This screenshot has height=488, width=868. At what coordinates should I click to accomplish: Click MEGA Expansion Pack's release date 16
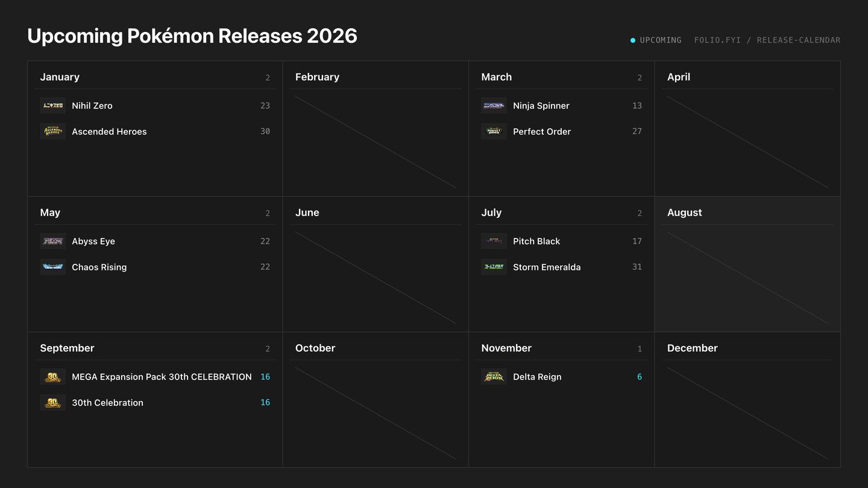coord(265,377)
